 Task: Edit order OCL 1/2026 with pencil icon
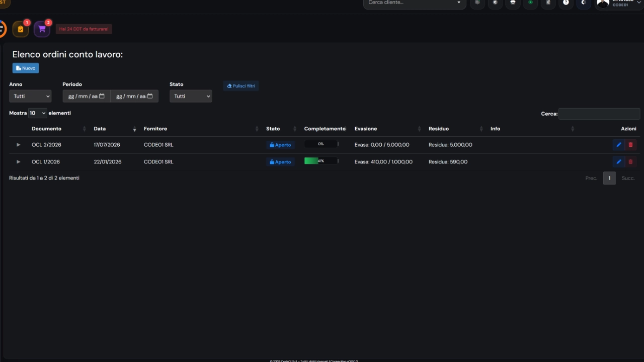tap(619, 162)
